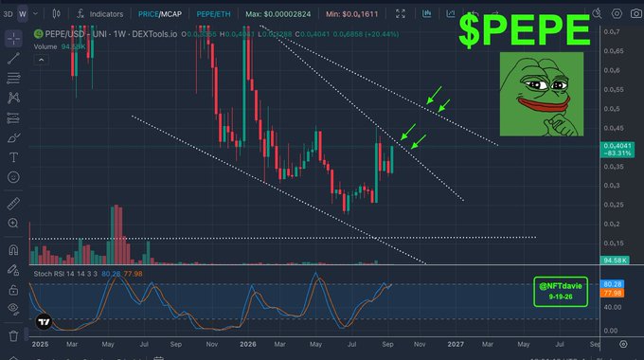Click the TradingView logo badge
644x360 pixels.
point(44,322)
